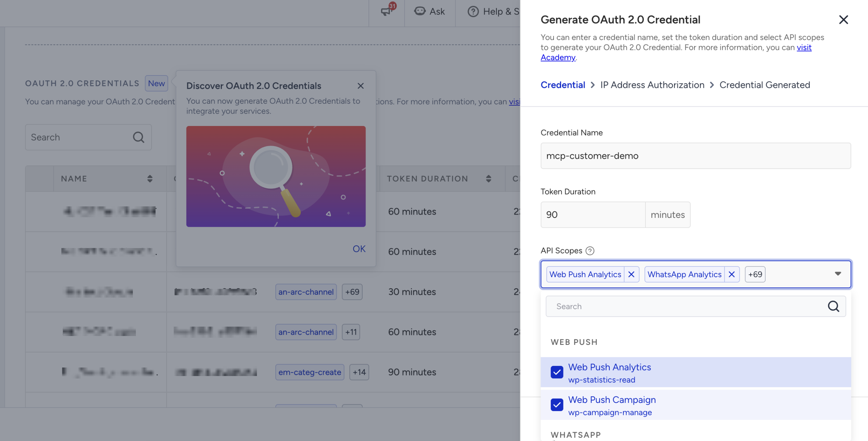The width and height of the screenshot is (868, 441).
Task: Dismiss the Discover OAuth popup with X
Action: point(360,86)
